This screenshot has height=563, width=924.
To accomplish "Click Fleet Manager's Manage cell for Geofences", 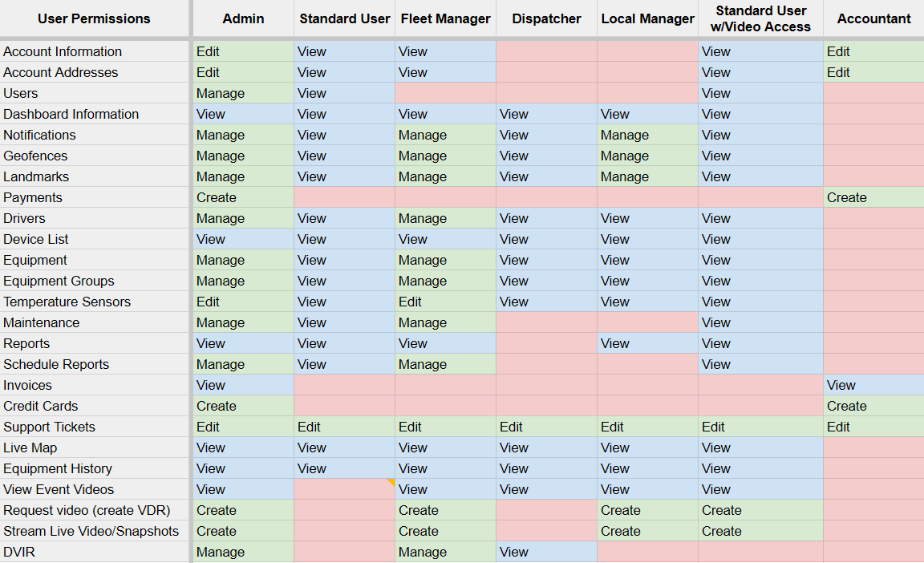I will click(445, 156).
